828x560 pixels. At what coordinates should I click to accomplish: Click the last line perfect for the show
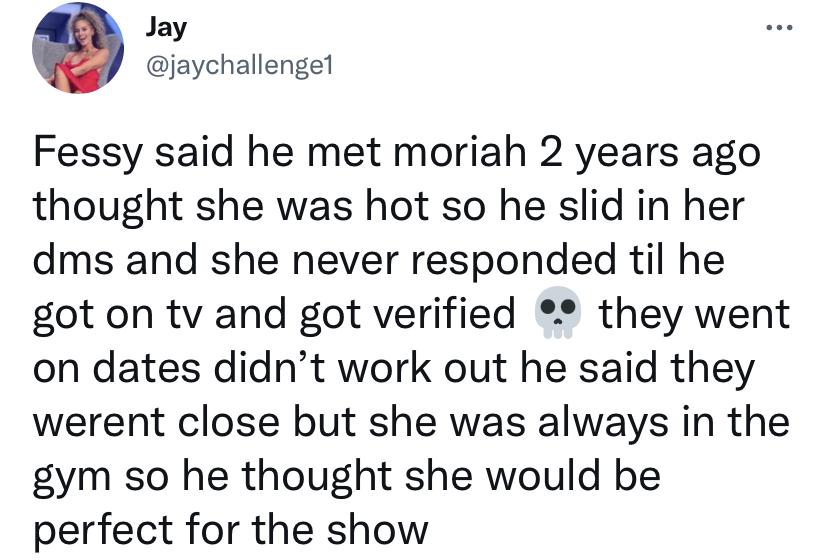click(231, 531)
